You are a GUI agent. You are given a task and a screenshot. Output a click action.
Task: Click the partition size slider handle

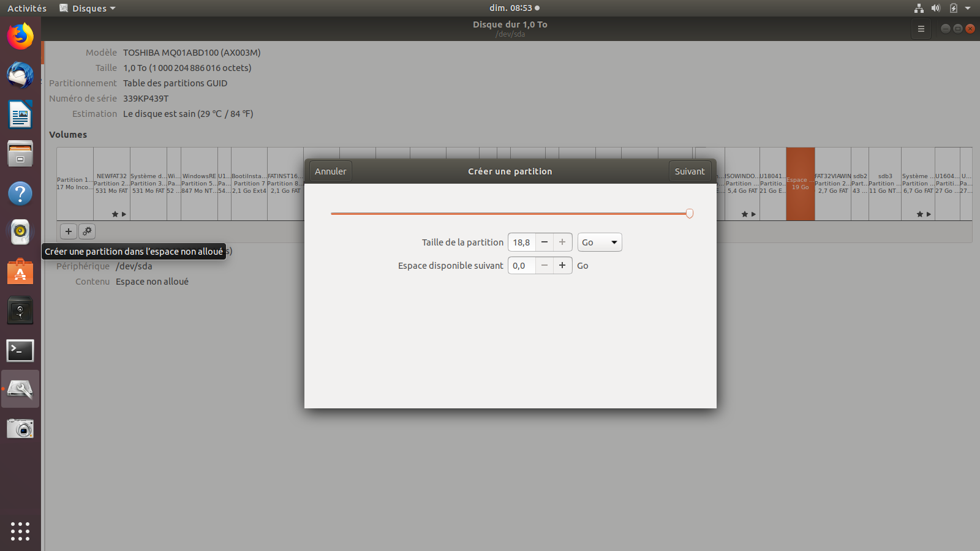690,214
